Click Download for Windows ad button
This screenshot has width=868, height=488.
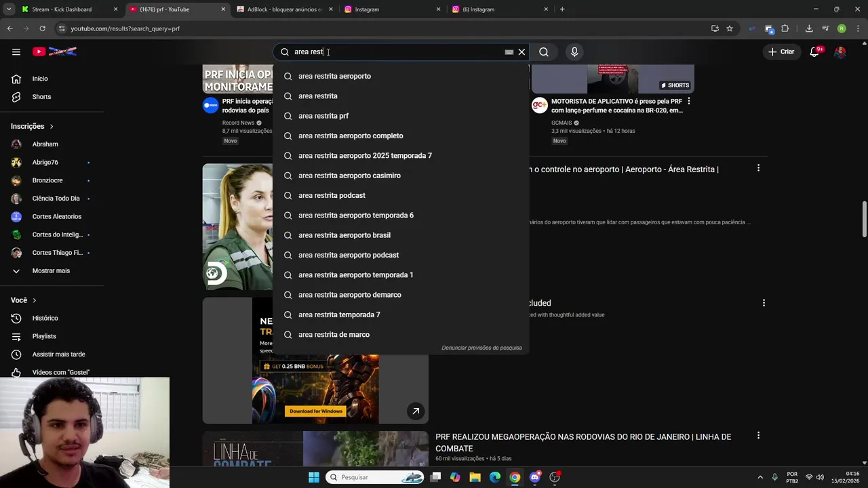point(316,411)
